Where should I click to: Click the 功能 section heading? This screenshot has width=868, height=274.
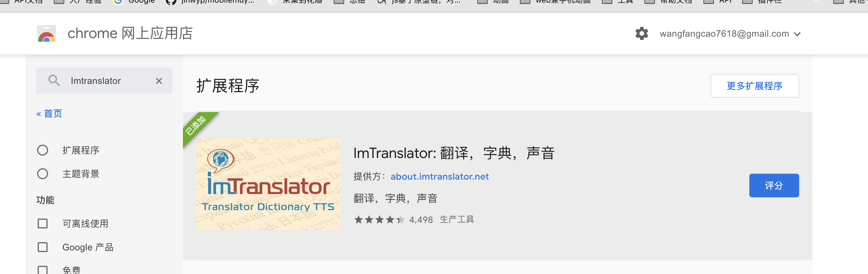[45, 200]
